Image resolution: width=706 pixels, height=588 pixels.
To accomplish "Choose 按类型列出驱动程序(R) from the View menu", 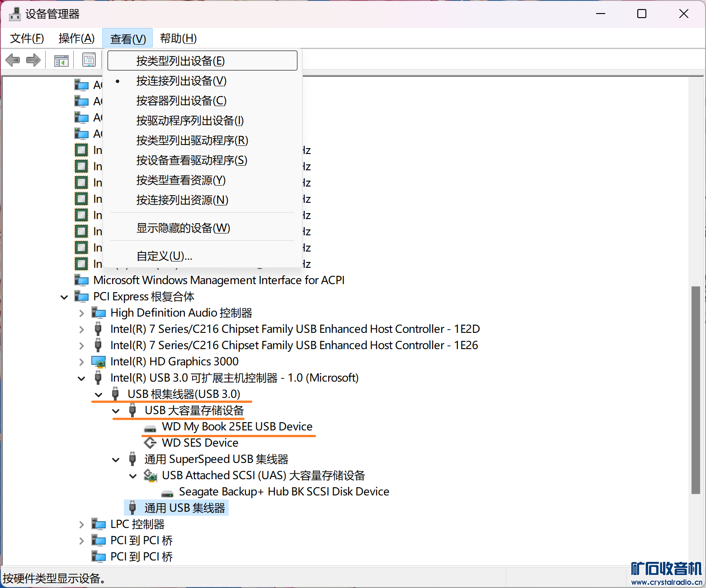I will point(202,140).
